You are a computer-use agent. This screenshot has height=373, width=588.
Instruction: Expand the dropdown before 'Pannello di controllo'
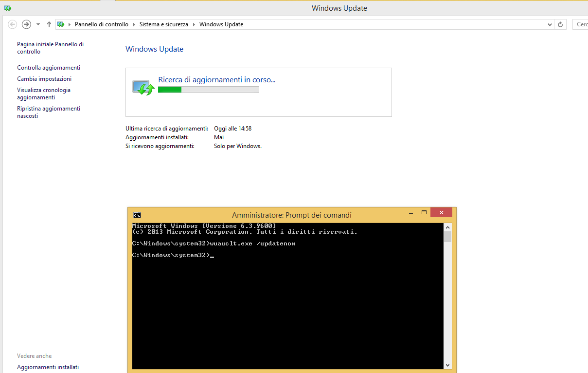click(70, 24)
